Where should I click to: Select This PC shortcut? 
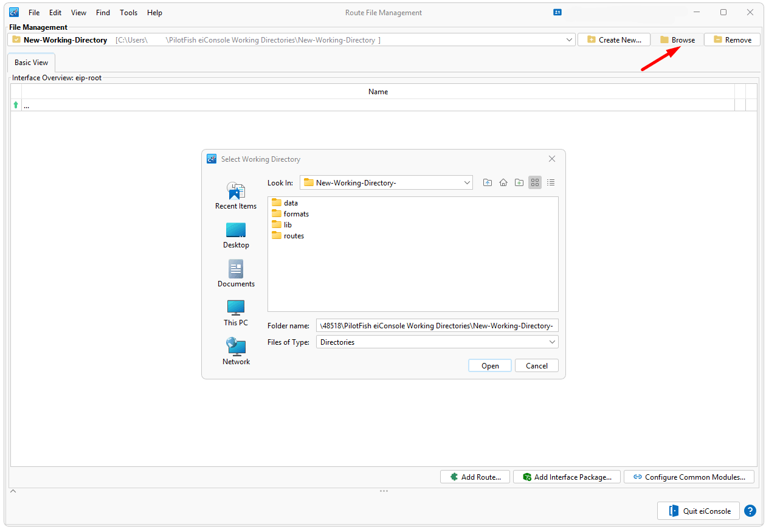click(x=236, y=313)
